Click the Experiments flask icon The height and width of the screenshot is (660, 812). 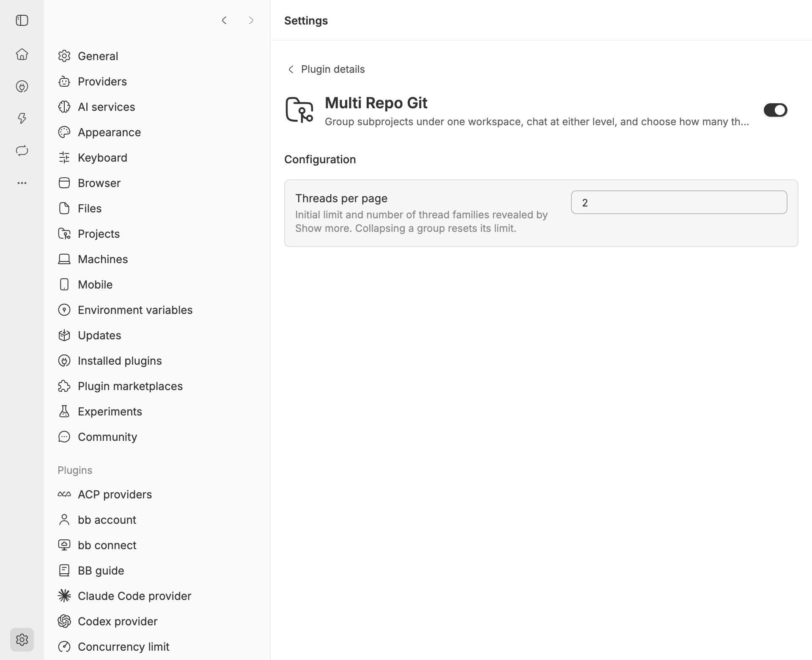pos(64,411)
